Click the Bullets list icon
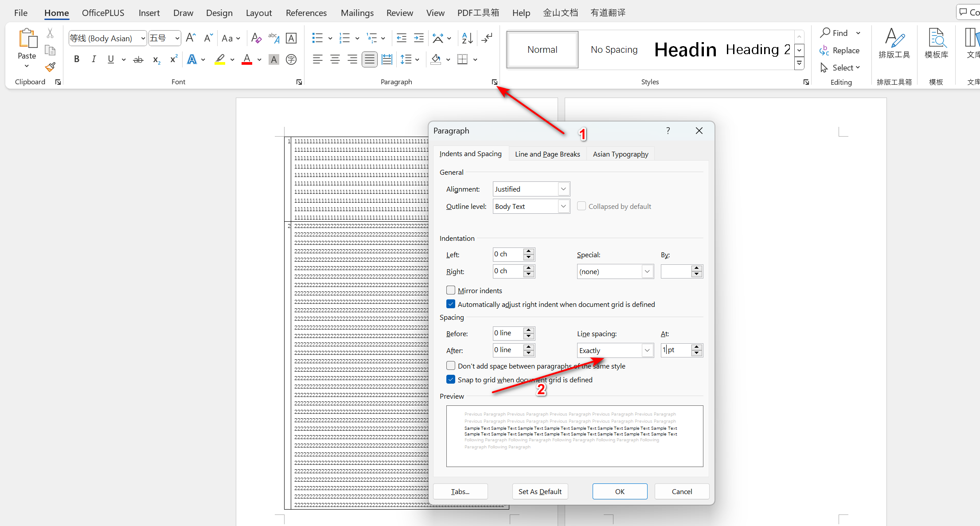Image resolution: width=980 pixels, height=526 pixels. tap(317, 38)
